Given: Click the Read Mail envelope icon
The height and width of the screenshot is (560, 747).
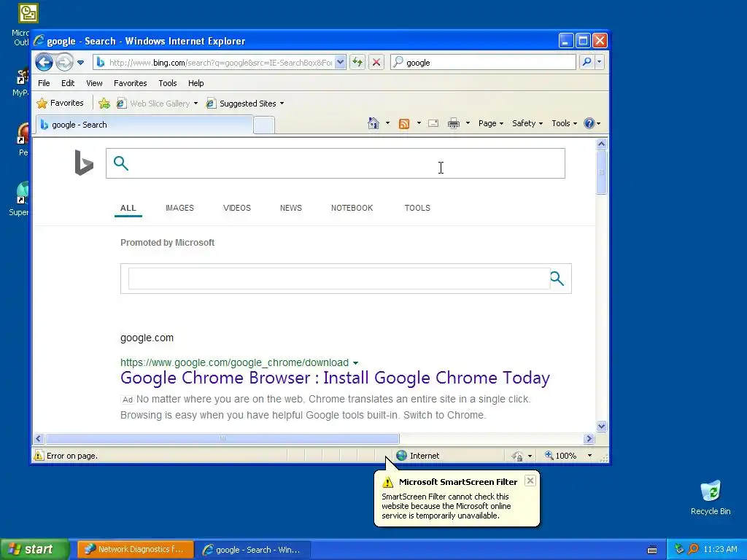Looking at the screenshot, I should pyautogui.click(x=433, y=123).
